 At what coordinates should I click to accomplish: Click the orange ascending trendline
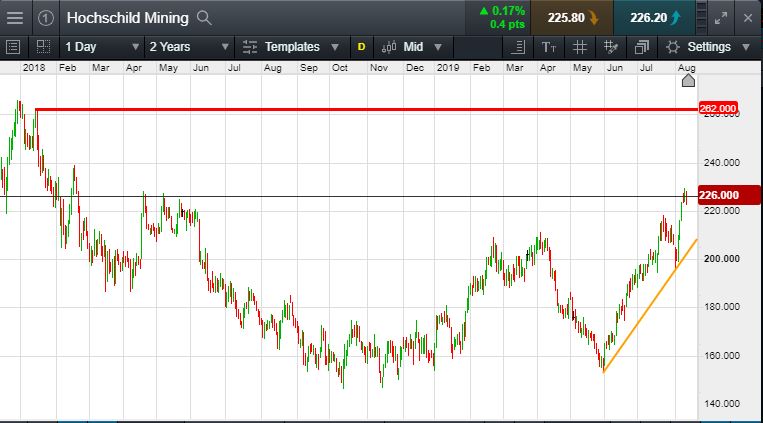click(x=650, y=306)
